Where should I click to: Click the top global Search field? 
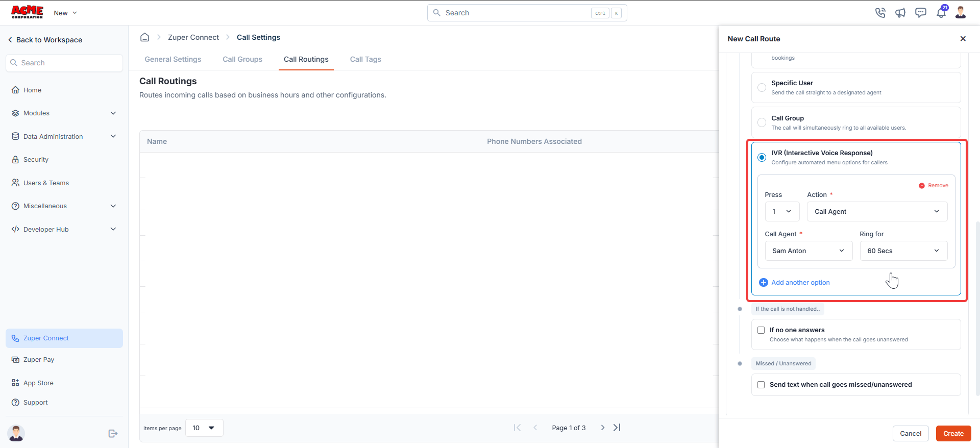point(527,13)
